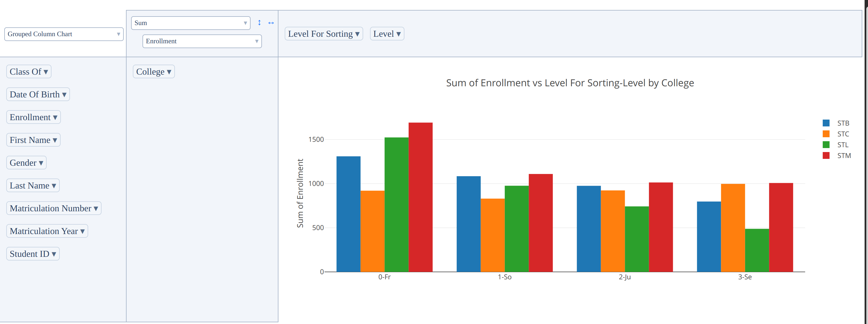Toggle STC series in chart legend
868x324 pixels.
click(x=843, y=134)
